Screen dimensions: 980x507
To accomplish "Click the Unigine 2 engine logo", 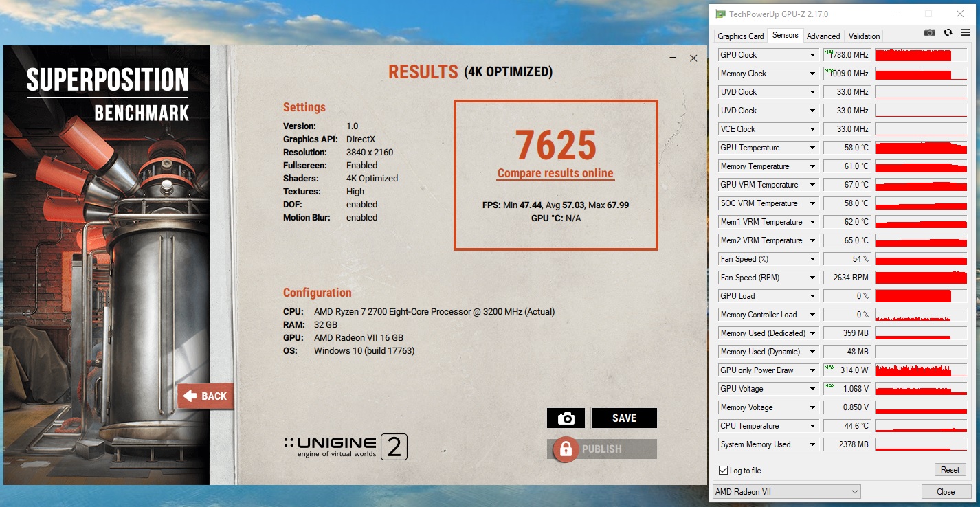I will tap(346, 447).
